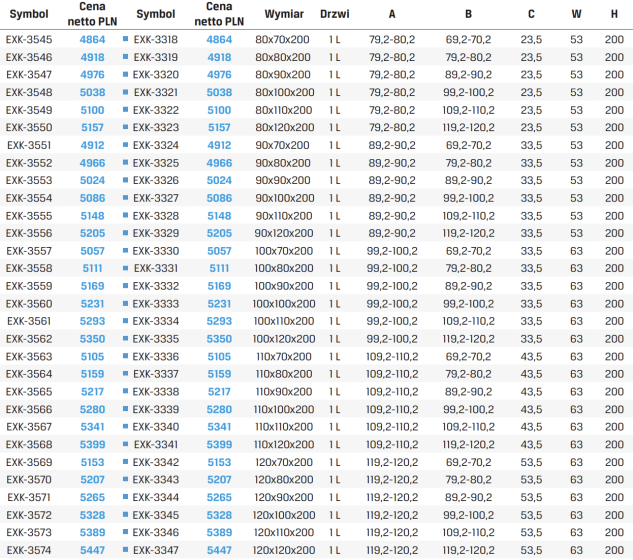The height and width of the screenshot is (560, 633).
Task: Select symbol EXK-3318
Action: (x=156, y=40)
